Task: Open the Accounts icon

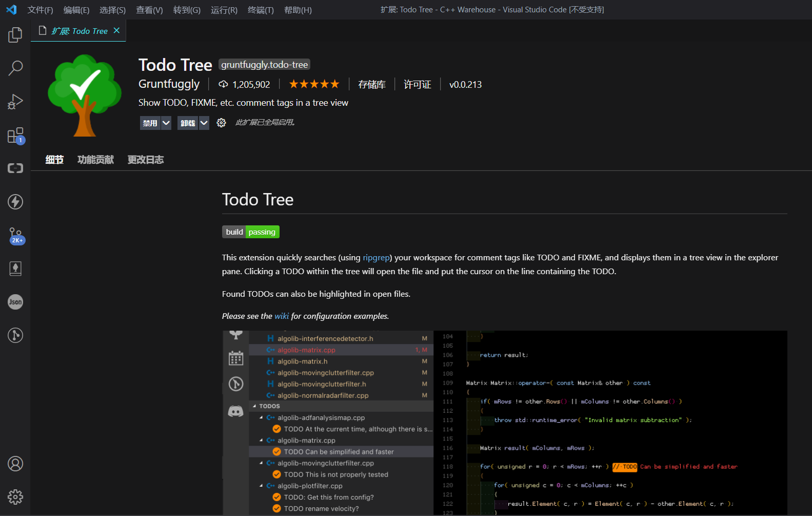Action: tap(15, 464)
